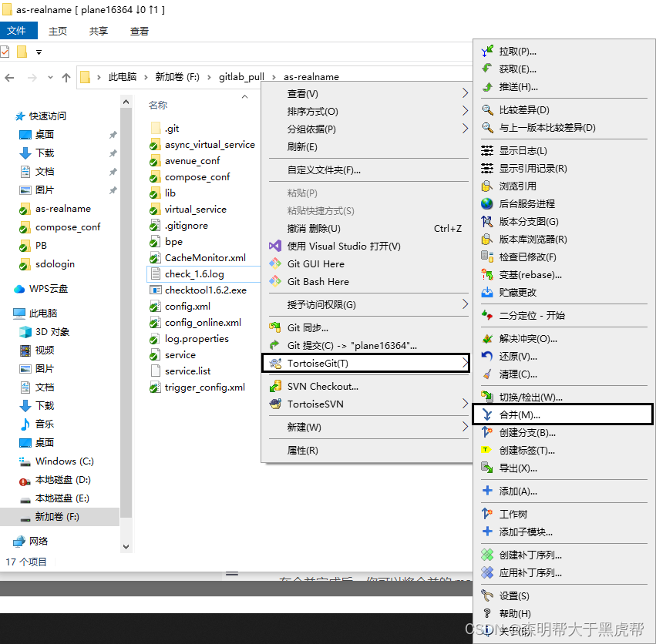656x644 pixels.
Task: Switch to the 主页 ribbon tab
Action: [x=58, y=32]
